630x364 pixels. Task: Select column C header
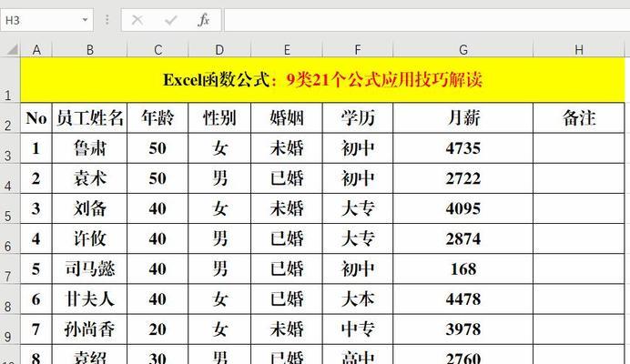157,50
